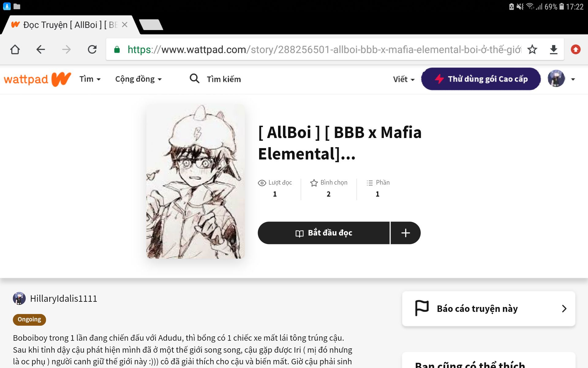Click the story cover thumbnail
This screenshot has width=588, height=368.
coord(195,181)
